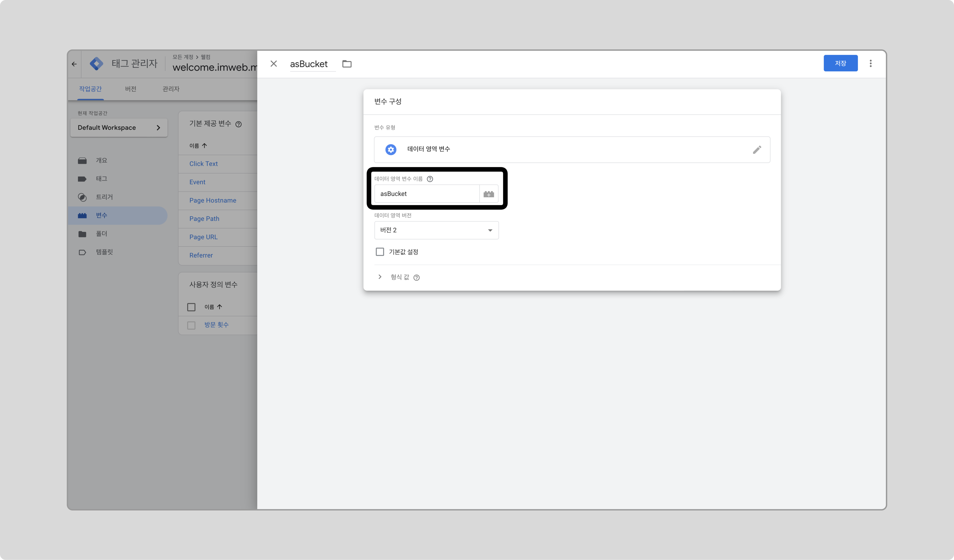Image resolution: width=954 pixels, height=560 pixels.
Task: Toggle the 기본값 설정 checkbox
Action: [x=380, y=252]
